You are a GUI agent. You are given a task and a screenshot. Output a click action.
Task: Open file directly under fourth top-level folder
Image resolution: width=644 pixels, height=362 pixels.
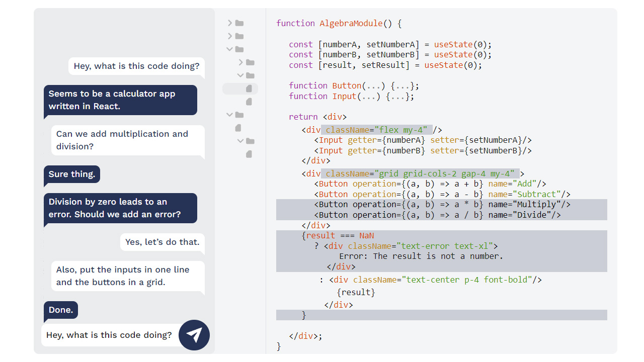click(238, 128)
